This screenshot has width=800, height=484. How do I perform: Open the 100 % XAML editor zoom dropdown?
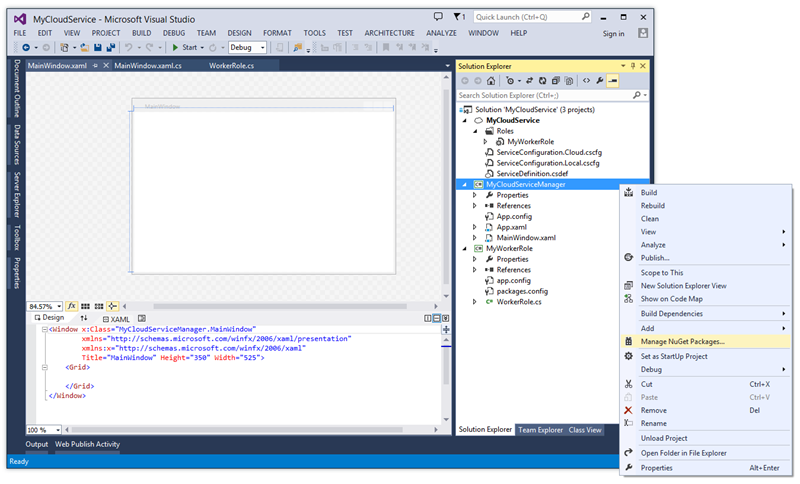[58, 430]
